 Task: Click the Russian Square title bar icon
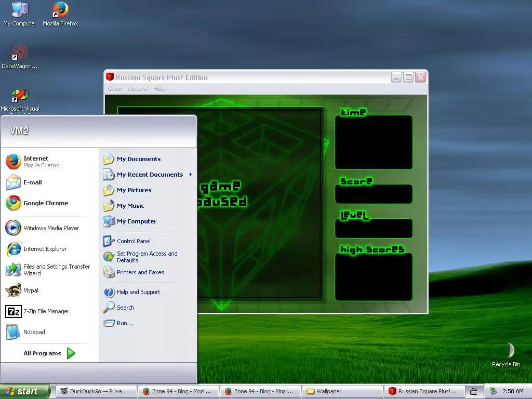(110, 77)
